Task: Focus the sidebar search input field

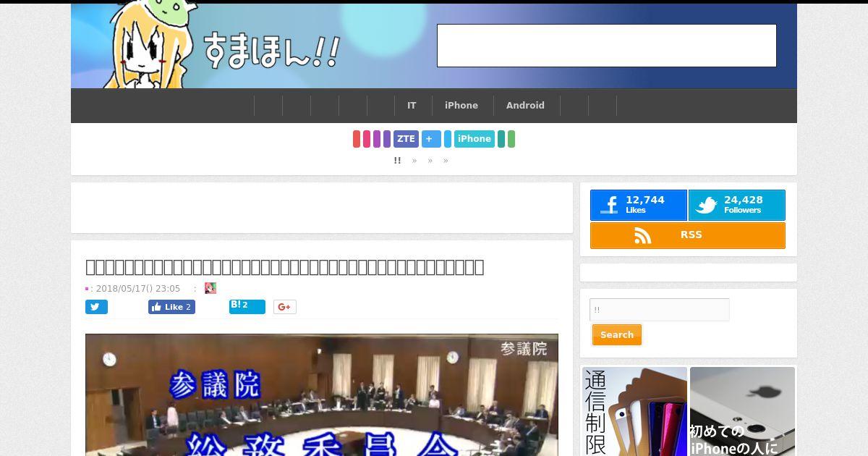Action: click(660, 310)
